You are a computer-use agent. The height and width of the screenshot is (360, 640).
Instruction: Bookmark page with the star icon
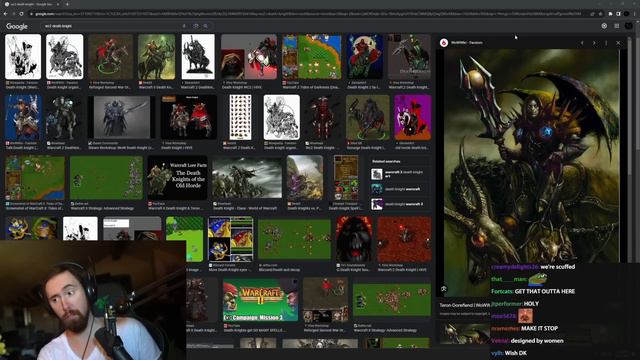pos(600,14)
